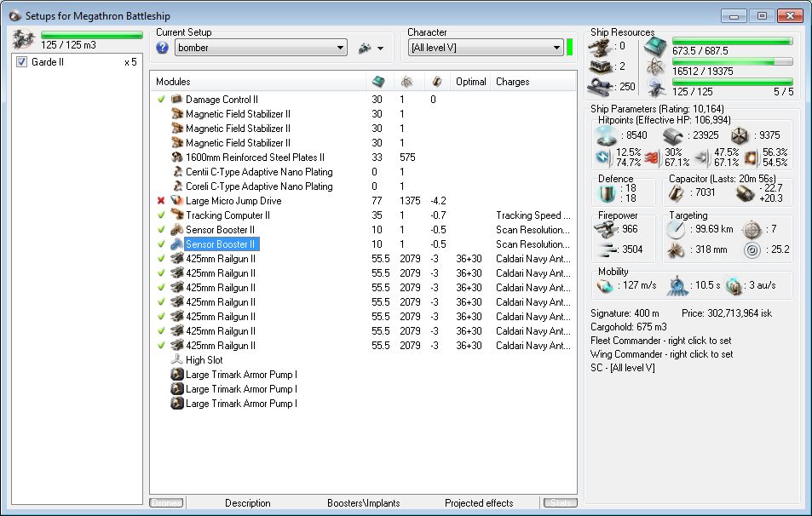812x516 pixels.
Task: Toggle Large Micro Jump Drive red X state
Action: 161,200
